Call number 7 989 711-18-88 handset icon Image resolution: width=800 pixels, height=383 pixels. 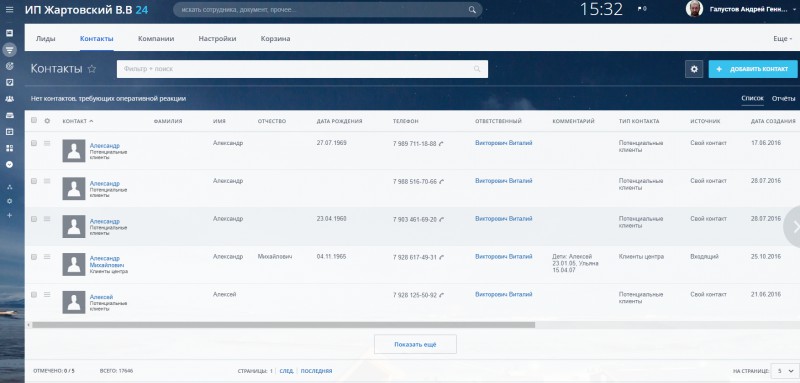click(441, 144)
